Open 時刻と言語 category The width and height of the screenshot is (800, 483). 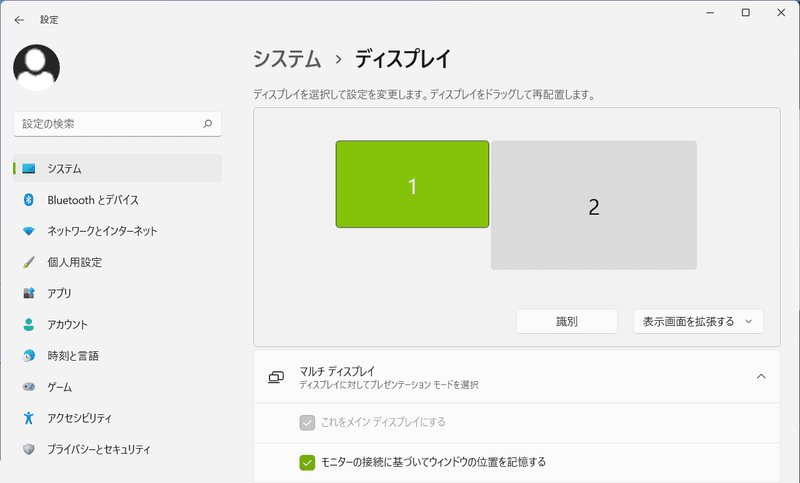(x=117, y=355)
